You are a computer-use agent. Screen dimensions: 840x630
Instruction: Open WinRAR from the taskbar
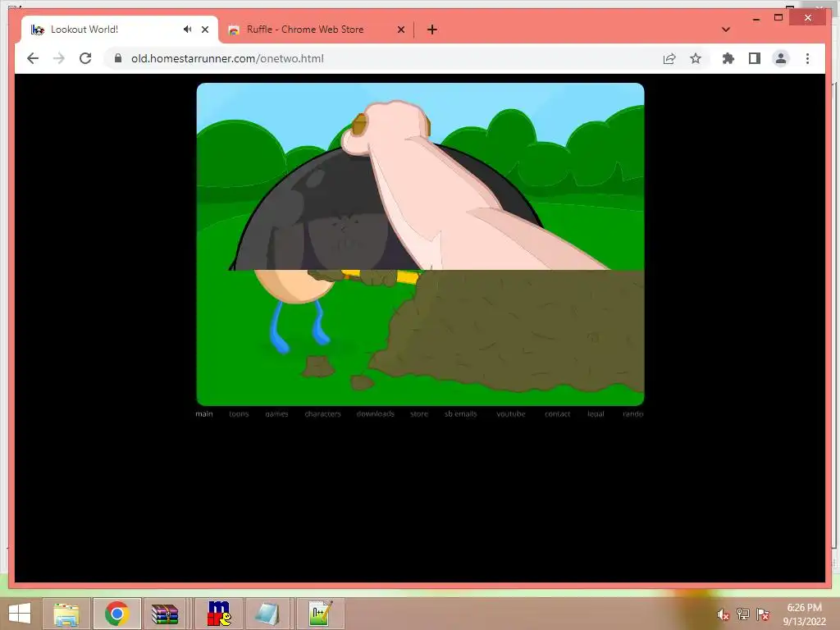tap(164, 614)
